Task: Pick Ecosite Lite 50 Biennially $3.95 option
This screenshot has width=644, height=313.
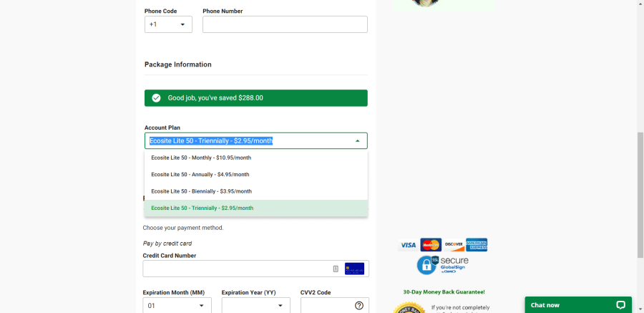Action: 256,191
